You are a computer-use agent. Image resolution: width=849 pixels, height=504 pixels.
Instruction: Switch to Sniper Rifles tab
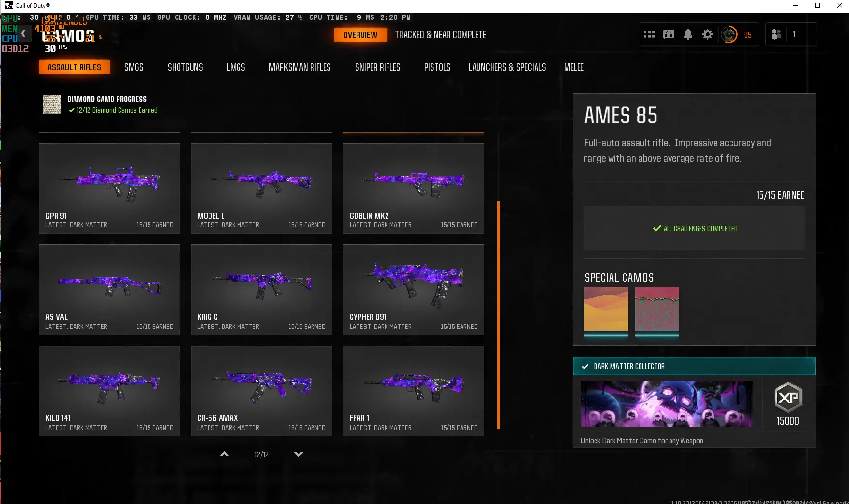pos(377,67)
